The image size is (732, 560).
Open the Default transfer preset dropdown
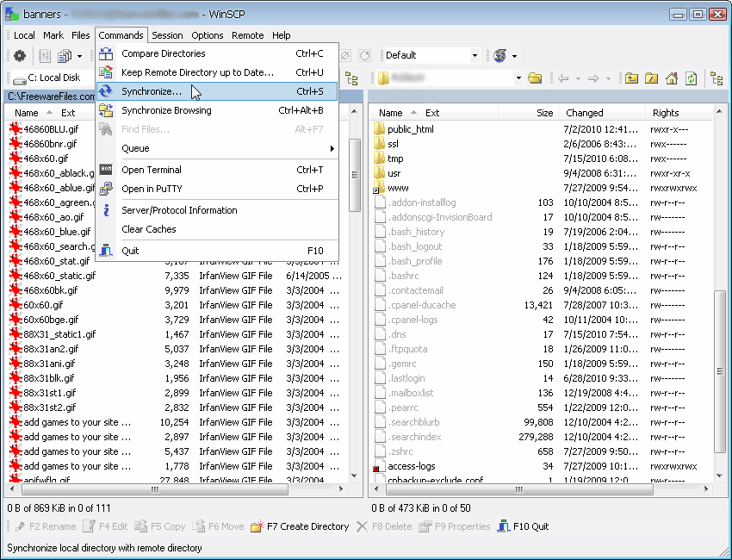[x=475, y=56]
